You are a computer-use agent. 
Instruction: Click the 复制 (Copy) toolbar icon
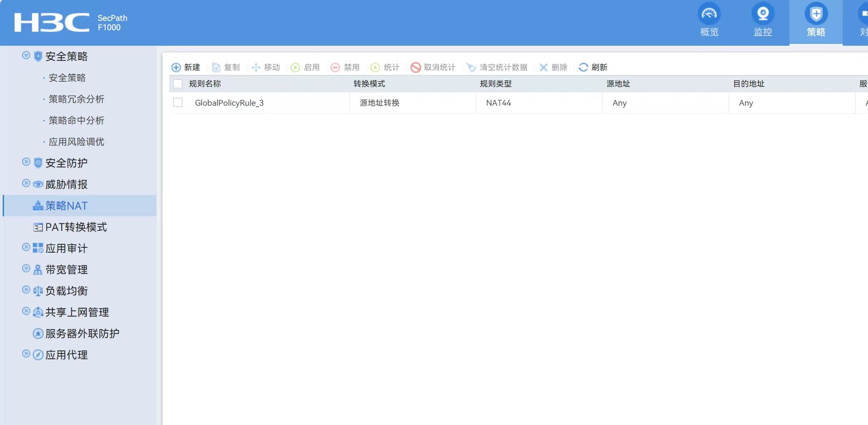(x=216, y=68)
